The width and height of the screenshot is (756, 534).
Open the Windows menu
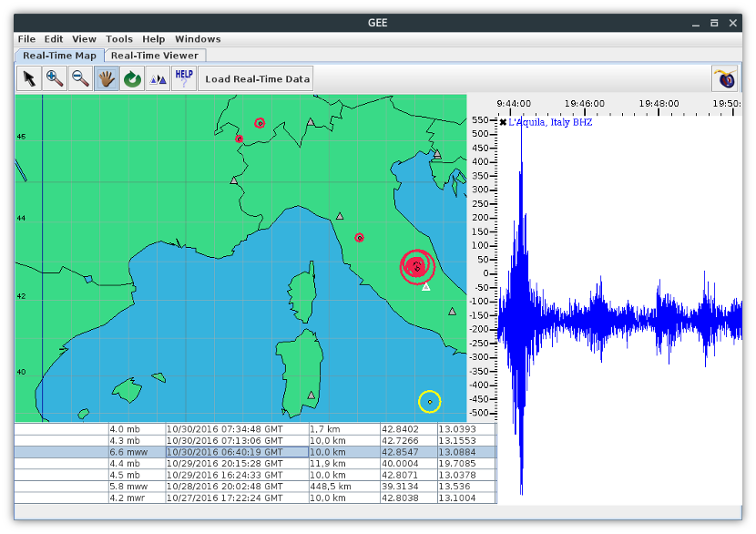pos(198,39)
